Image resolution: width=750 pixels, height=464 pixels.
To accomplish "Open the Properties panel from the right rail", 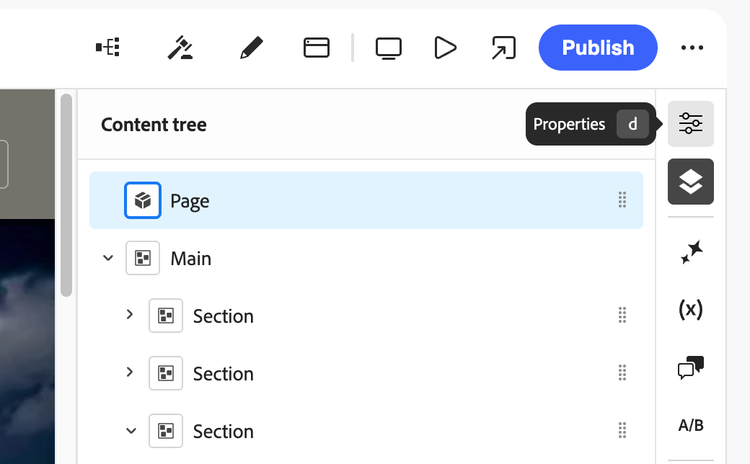I will pos(690,124).
